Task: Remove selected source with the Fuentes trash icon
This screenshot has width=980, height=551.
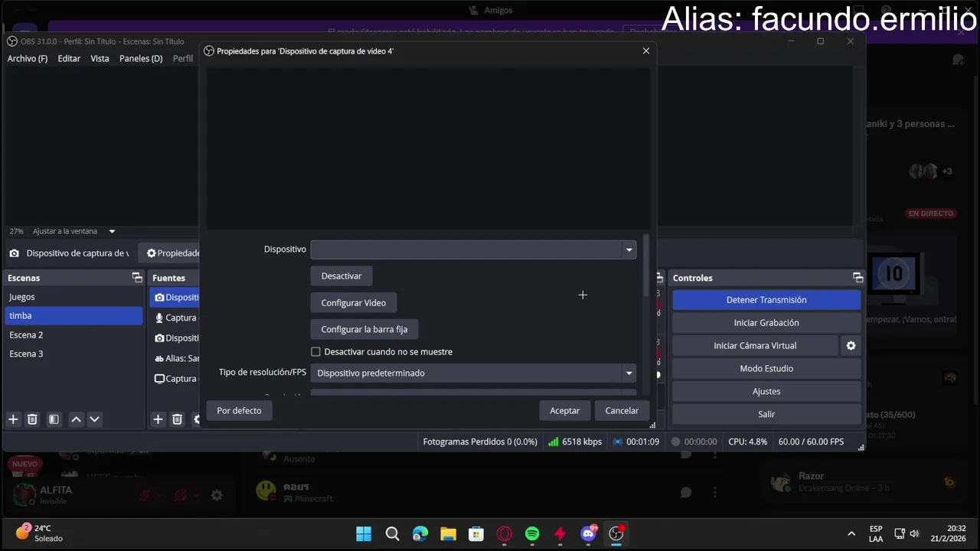Action: (x=177, y=419)
